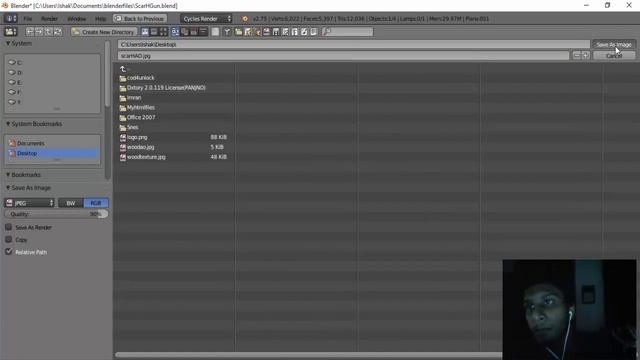This screenshot has height=360, width=640.
Task: Decrement the filename number minus button
Action: 576,56
